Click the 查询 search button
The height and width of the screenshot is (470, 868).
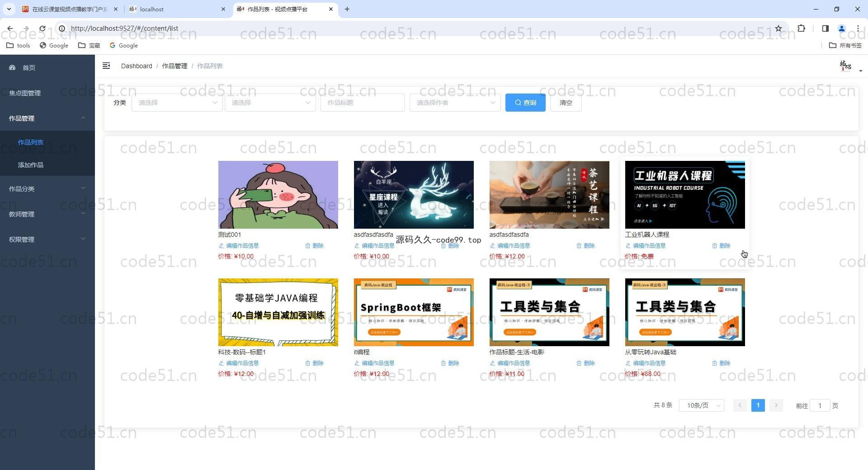coord(525,103)
